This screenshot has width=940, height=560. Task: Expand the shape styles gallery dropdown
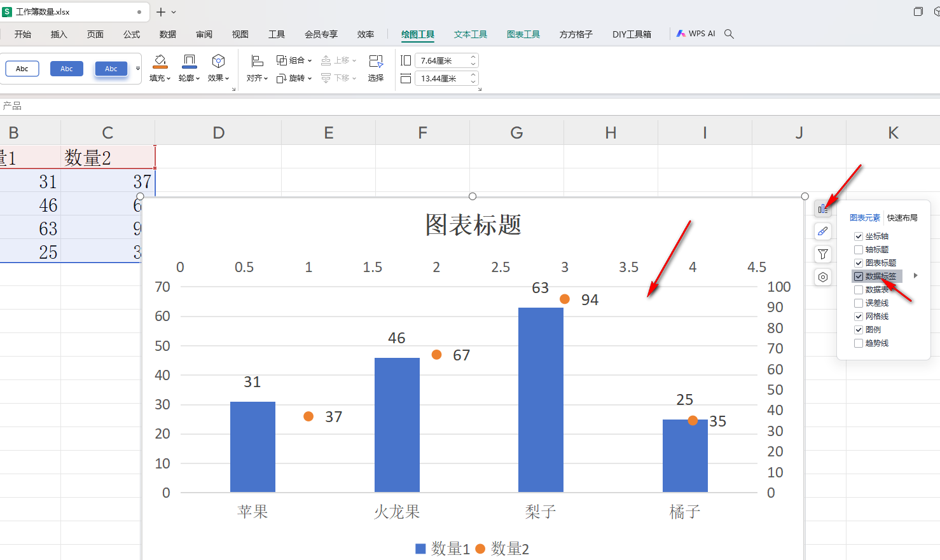coord(137,69)
